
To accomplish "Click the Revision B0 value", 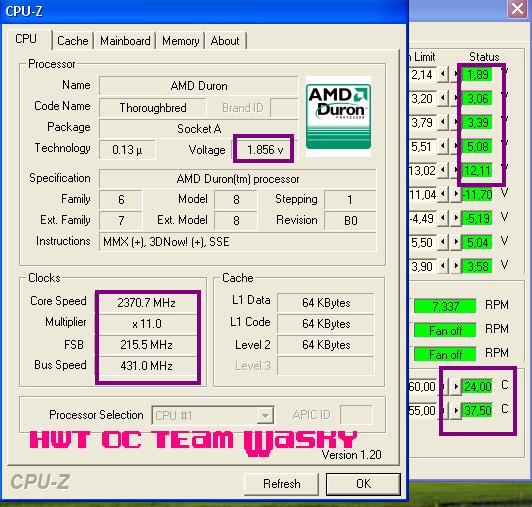I will pyautogui.click(x=350, y=221).
